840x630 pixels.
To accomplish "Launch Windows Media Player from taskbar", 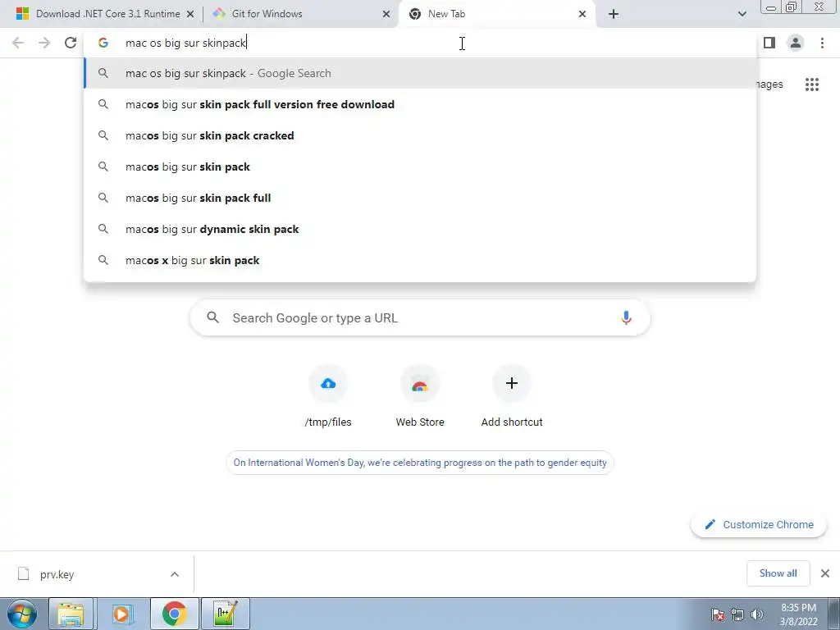I will click(x=122, y=614).
